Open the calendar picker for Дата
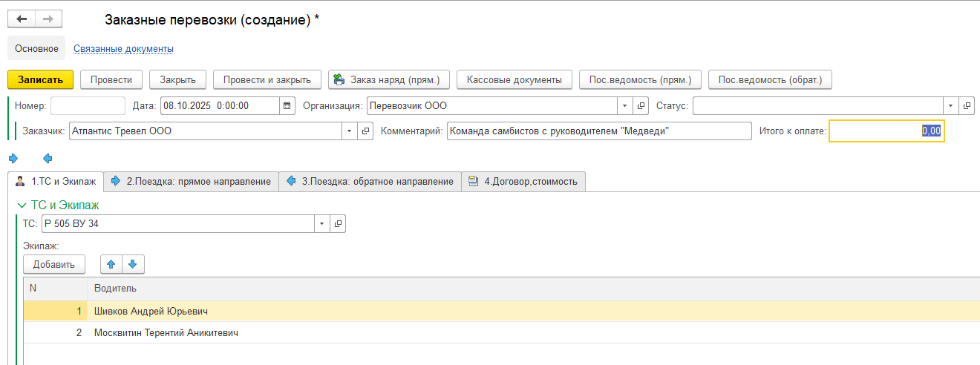Viewport: 980px width, 365px height. [287, 106]
